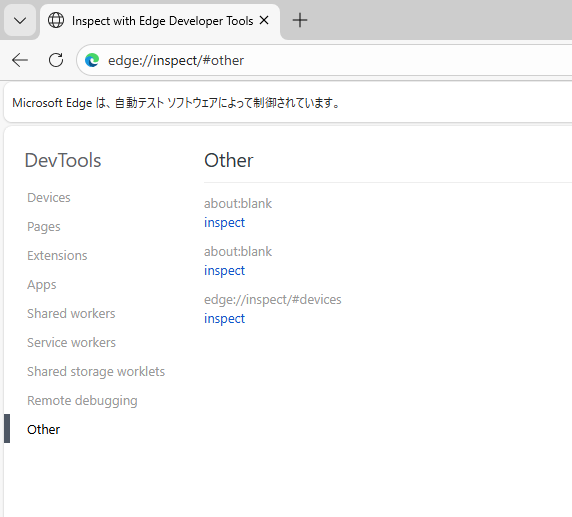
Task: Open a new tab with plus button
Action: pos(300,20)
